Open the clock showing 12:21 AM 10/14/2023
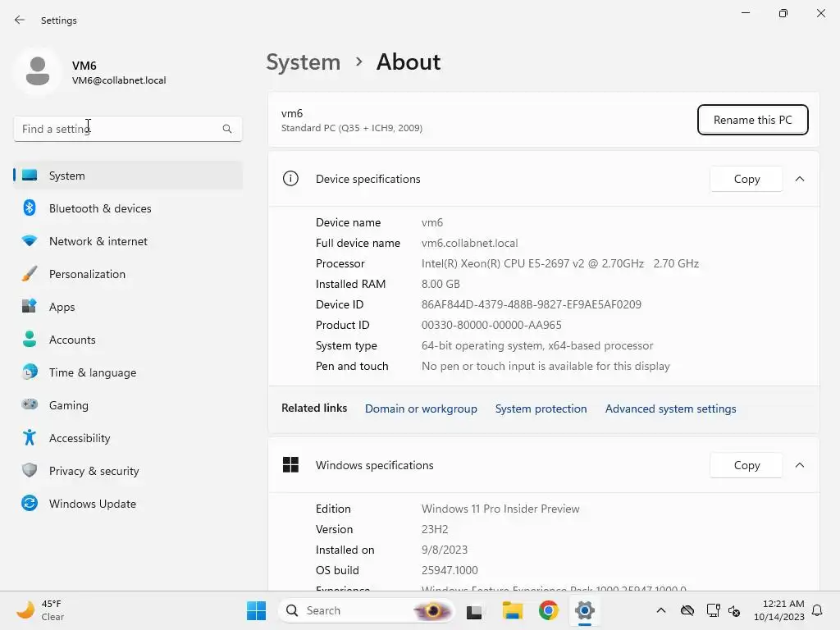This screenshot has width=840, height=630. pyautogui.click(x=779, y=610)
